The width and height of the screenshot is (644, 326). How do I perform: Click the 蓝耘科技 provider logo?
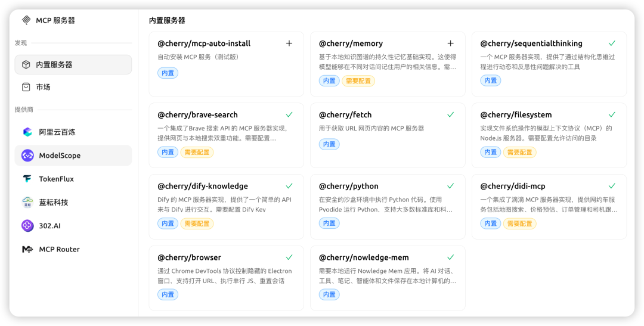point(27,202)
